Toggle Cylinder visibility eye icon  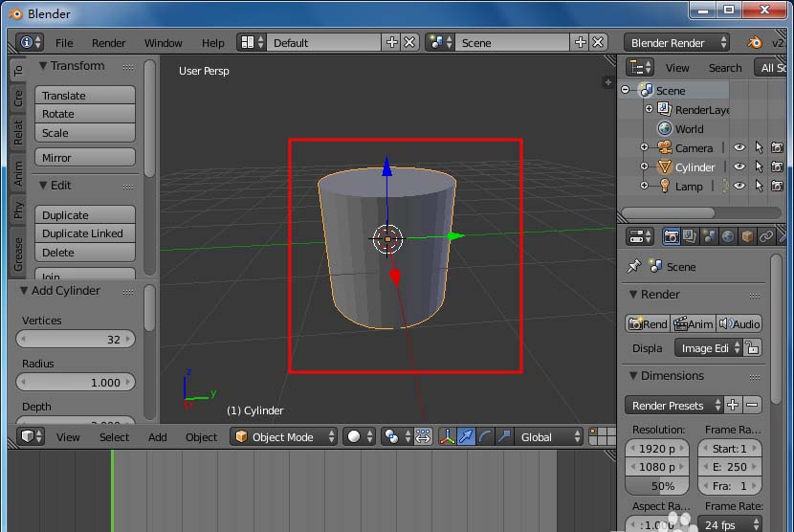pos(739,167)
